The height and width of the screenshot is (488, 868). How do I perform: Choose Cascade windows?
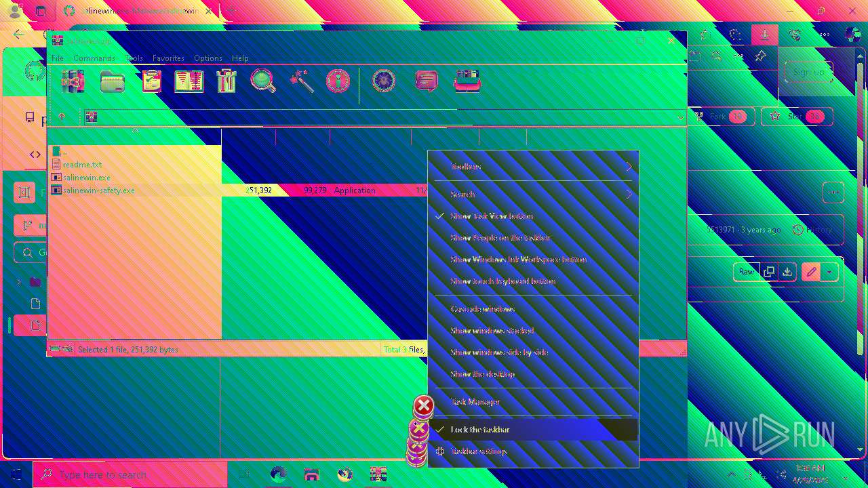pos(533,309)
